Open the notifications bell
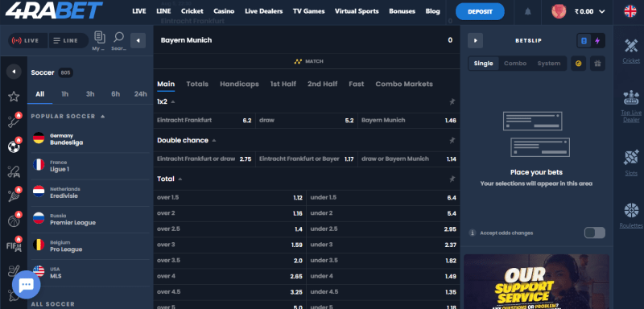Image resolution: width=644 pixels, height=309 pixels. tap(528, 11)
